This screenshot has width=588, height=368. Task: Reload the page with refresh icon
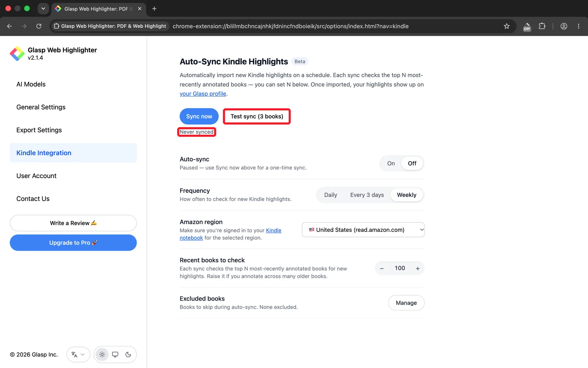[x=39, y=26]
